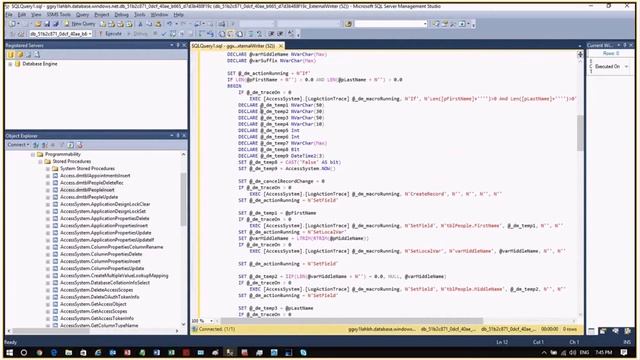Click the Debug button in SQL toolbar
This screenshot has height=360, width=640.
(137, 33)
